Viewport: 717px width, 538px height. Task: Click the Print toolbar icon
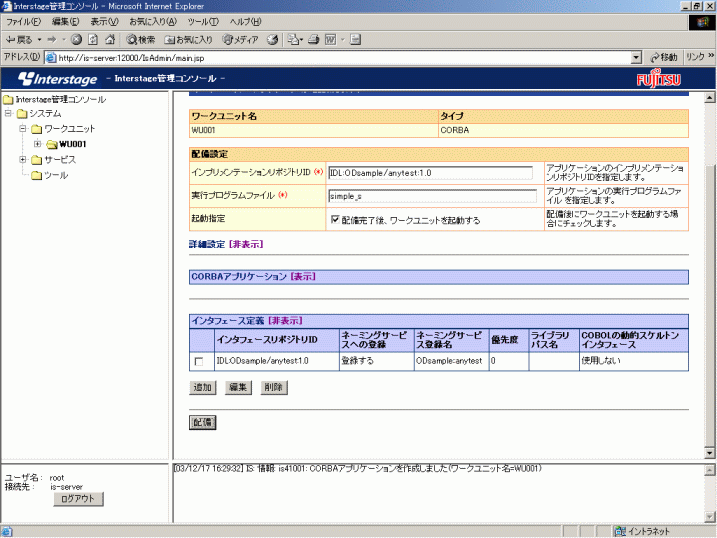(314, 40)
